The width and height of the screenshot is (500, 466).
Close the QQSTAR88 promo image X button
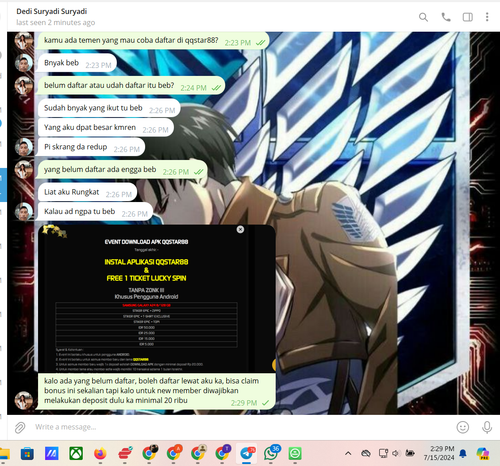point(240,229)
